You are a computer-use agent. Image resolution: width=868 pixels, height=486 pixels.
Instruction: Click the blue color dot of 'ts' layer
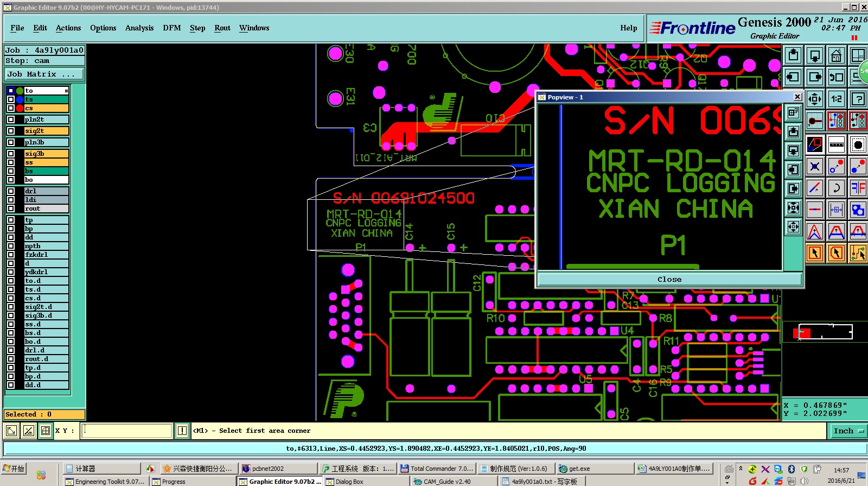[x=20, y=99]
